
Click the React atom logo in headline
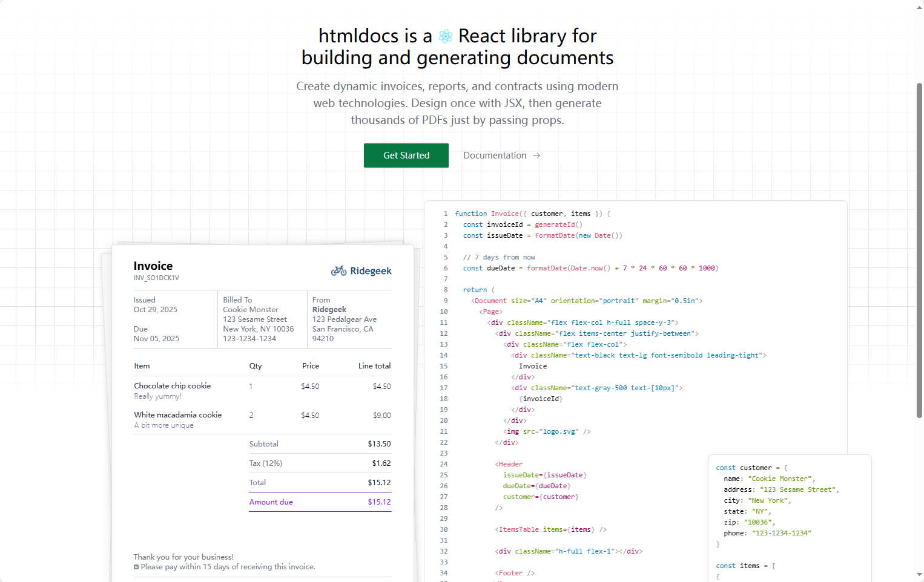click(446, 36)
